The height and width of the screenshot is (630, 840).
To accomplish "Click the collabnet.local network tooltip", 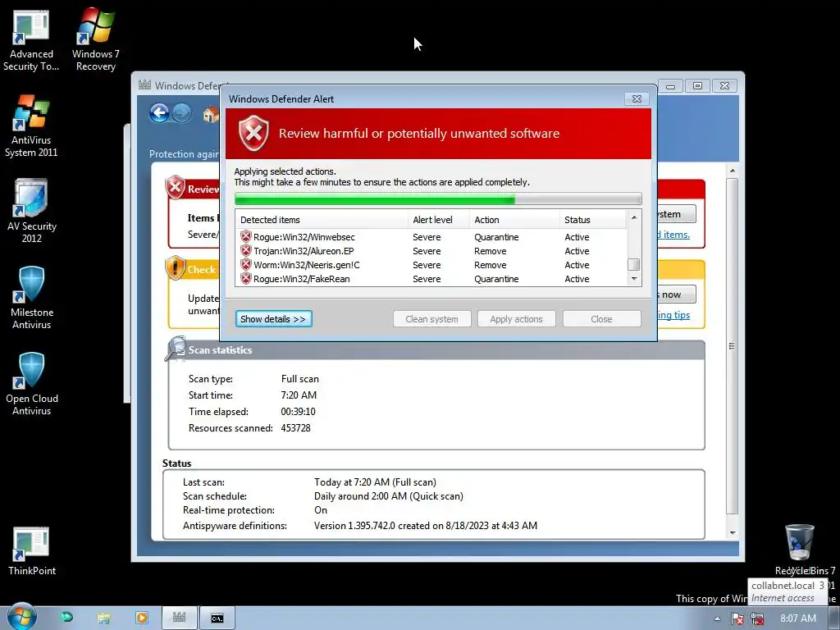I will tap(787, 591).
